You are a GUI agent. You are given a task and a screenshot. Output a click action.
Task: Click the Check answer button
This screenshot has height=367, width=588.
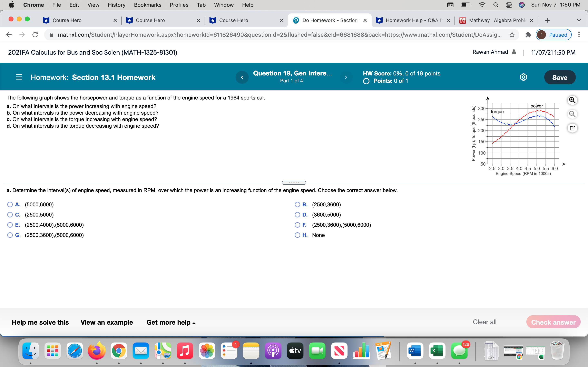[553, 322]
